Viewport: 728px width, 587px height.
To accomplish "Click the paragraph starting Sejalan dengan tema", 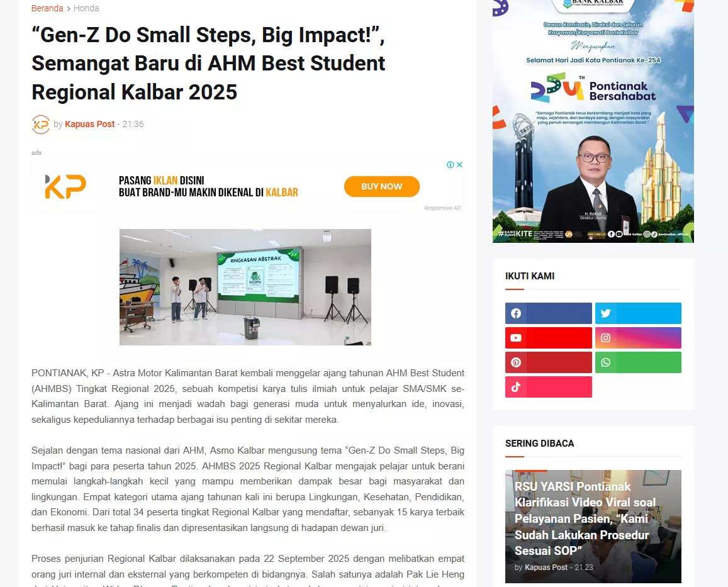I will (x=248, y=489).
